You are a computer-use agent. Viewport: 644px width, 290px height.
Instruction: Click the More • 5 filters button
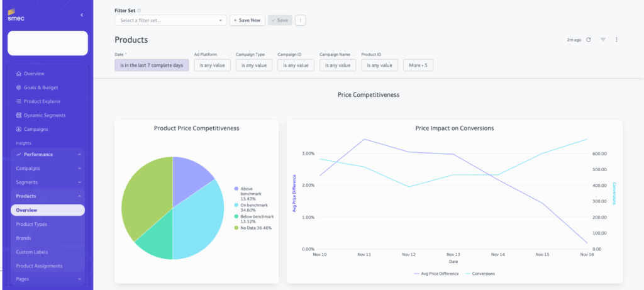418,65
